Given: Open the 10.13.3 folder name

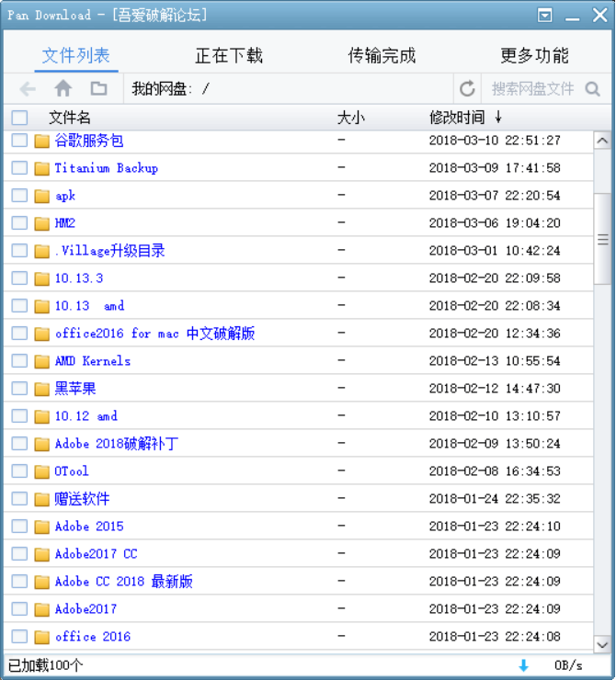Looking at the screenshot, I should point(79,278).
